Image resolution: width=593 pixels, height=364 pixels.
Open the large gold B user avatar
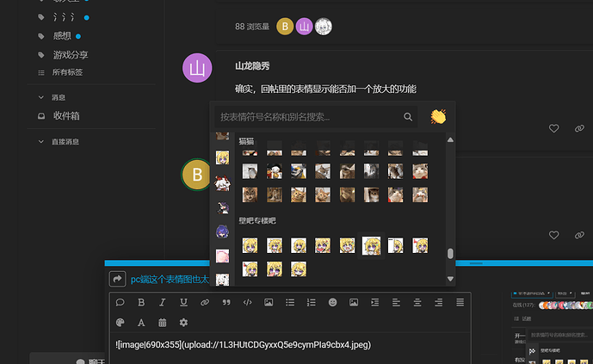tap(196, 175)
